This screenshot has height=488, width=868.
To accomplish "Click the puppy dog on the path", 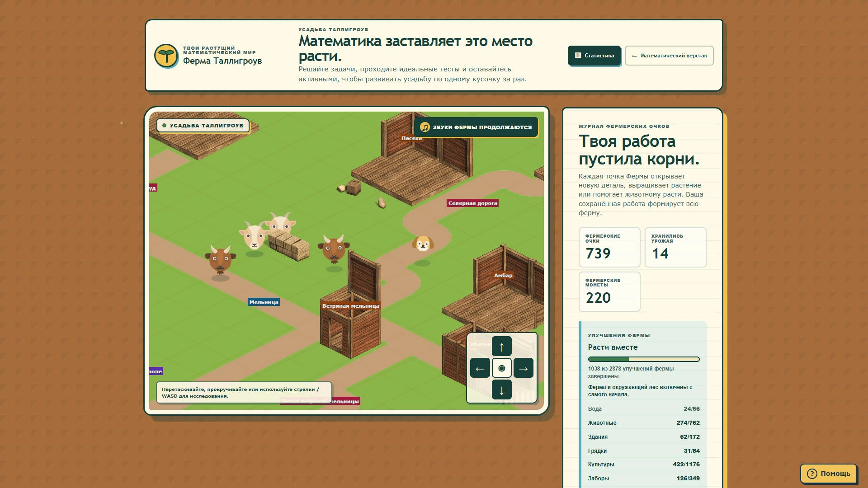I will pos(423,244).
